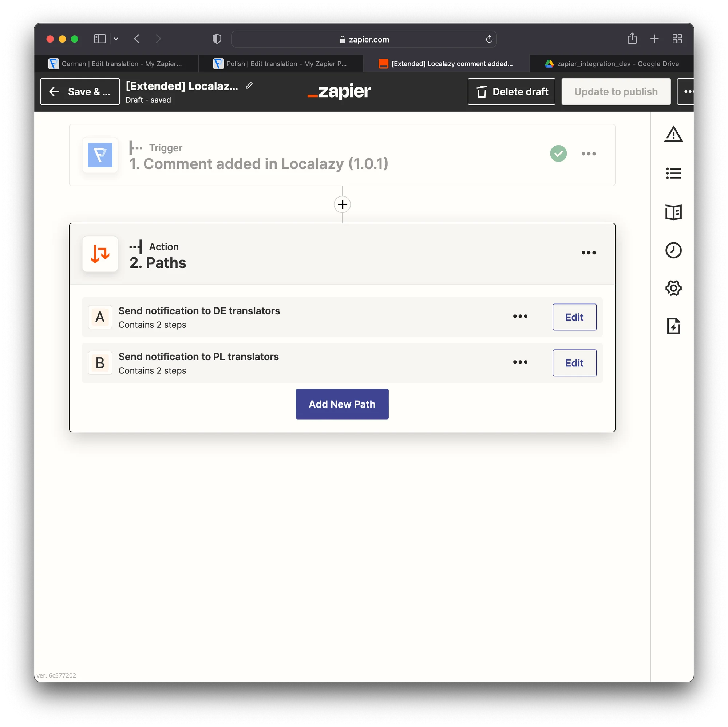This screenshot has height=727, width=728.
Task: Edit the DE translators path
Action: (x=574, y=317)
